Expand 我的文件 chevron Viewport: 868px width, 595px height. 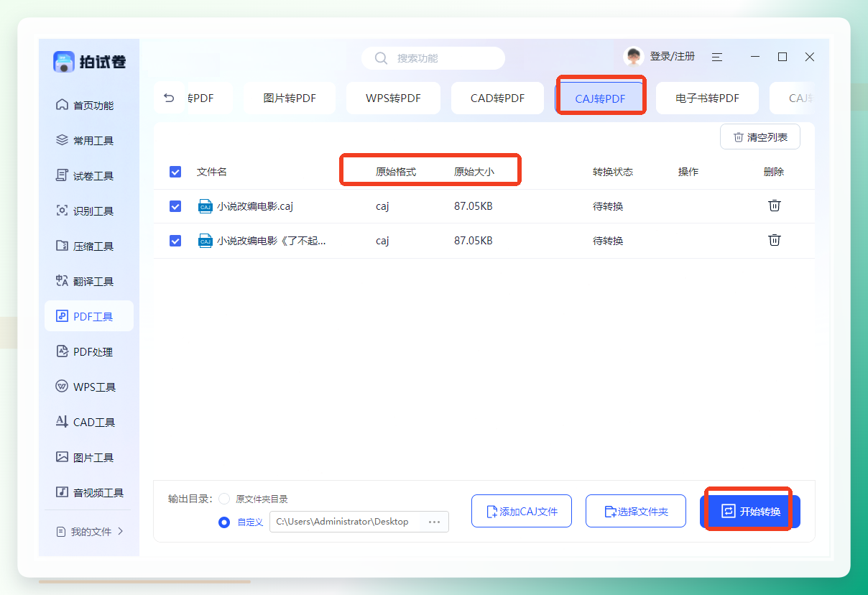click(x=121, y=532)
